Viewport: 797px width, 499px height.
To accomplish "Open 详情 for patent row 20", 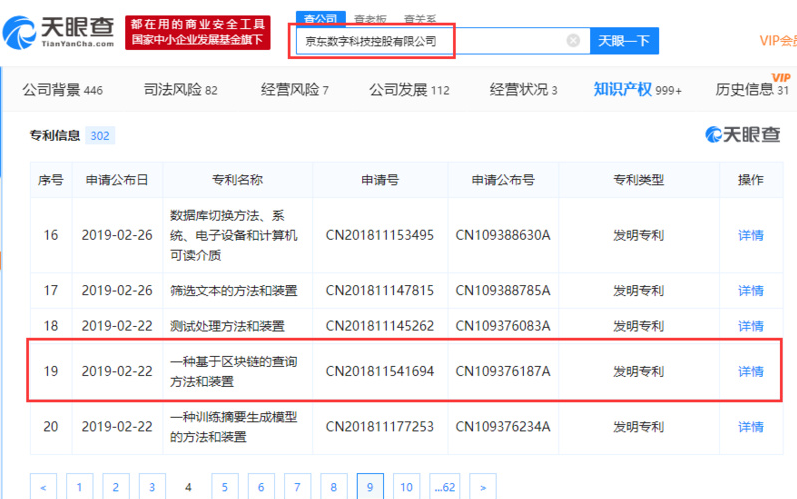I will pos(751,427).
